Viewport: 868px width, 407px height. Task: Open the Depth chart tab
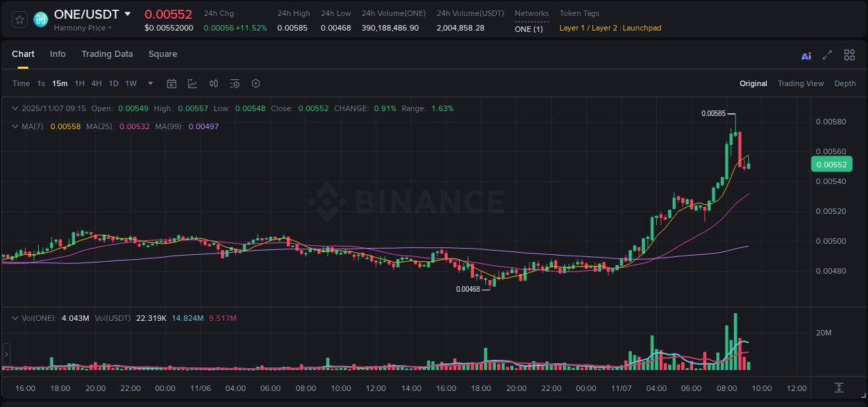click(x=844, y=83)
